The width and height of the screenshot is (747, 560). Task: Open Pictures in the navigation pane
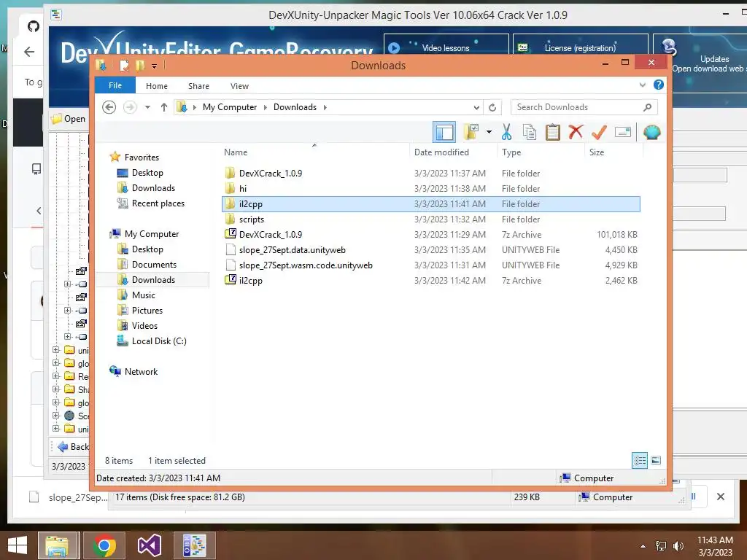pyautogui.click(x=147, y=311)
